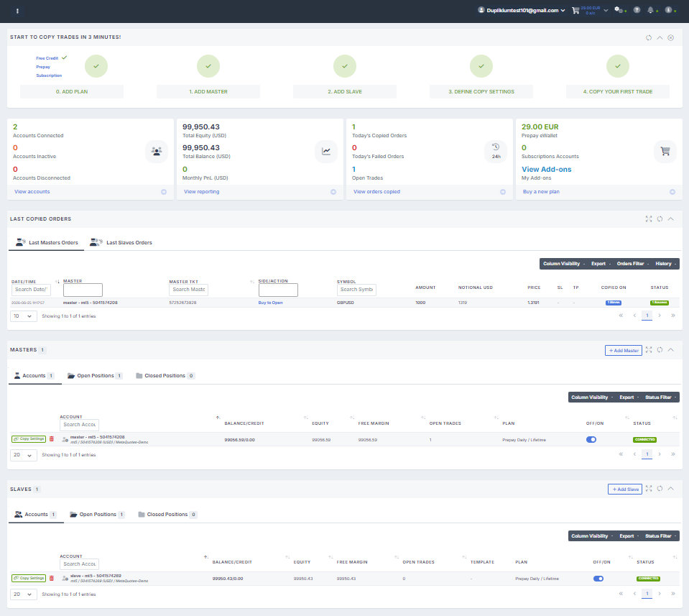Sort Masters table by Equity column

click(x=320, y=424)
